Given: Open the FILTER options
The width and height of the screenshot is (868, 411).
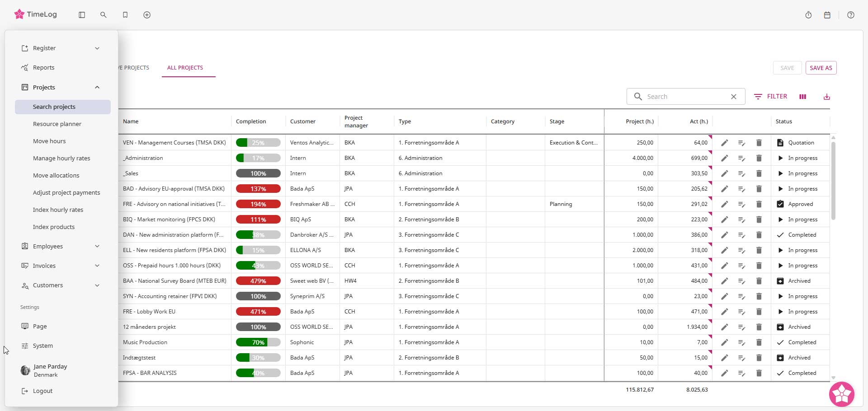Looking at the screenshot, I should coord(771,96).
